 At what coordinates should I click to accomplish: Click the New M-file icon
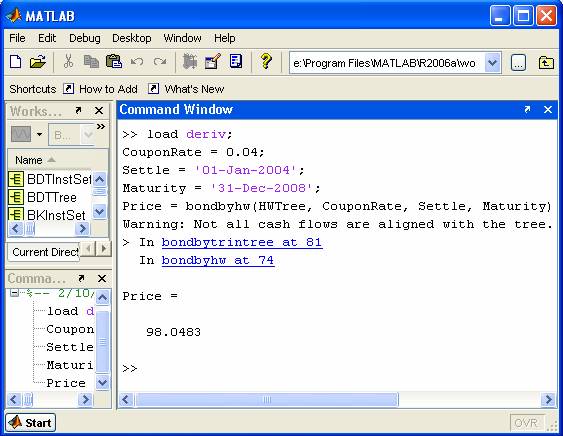(15, 62)
